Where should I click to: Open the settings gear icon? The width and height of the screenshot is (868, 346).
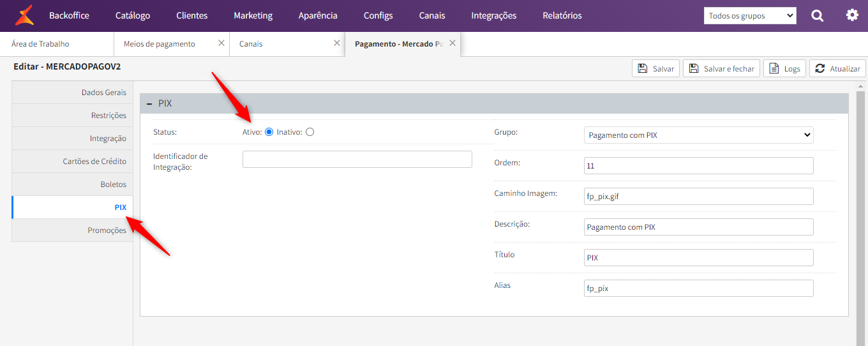852,15
